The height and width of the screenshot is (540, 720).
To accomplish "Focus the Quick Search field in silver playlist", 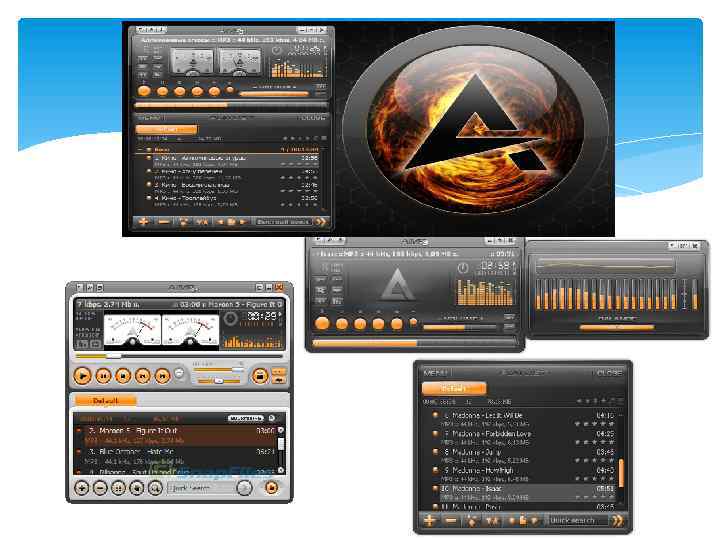I will [201, 488].
